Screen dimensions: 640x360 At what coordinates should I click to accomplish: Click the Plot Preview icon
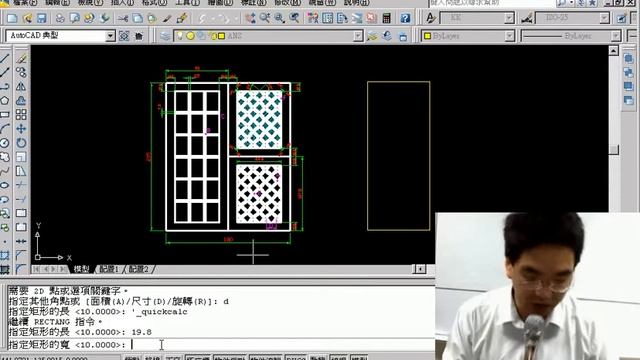75,18
